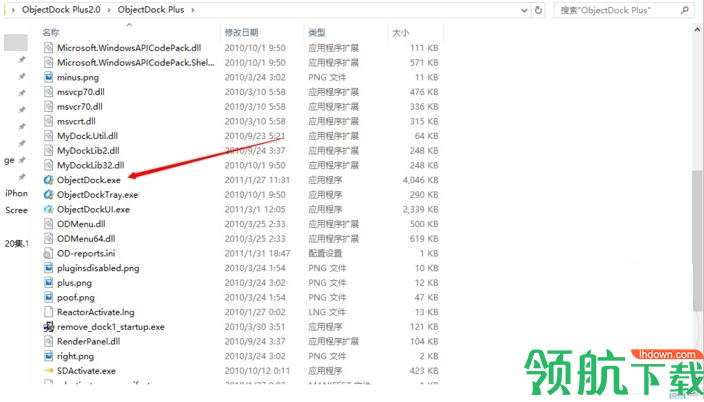Select the RenderPanel.dll file icon
The image size is (704, 402).
(48, 341)
